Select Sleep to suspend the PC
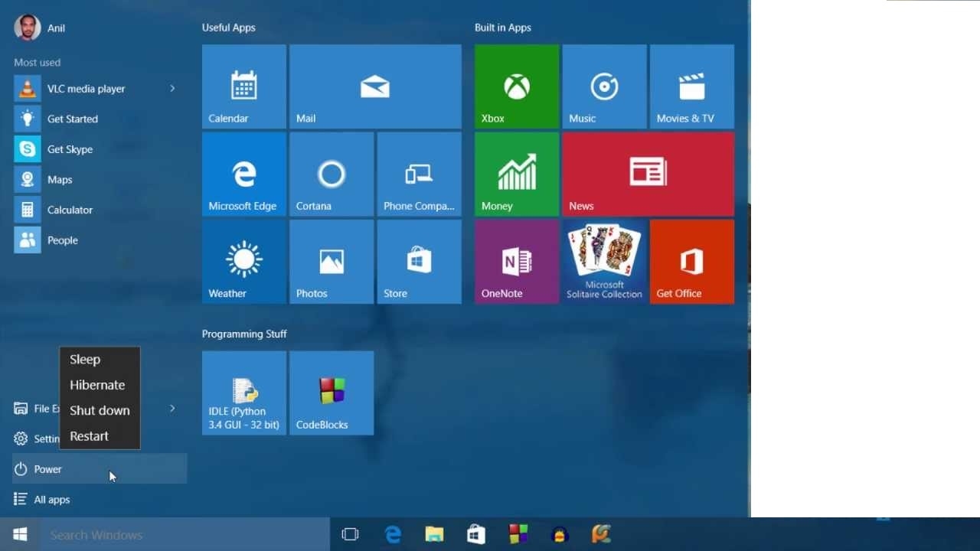980x551 pixels. (x=85, y=359)
